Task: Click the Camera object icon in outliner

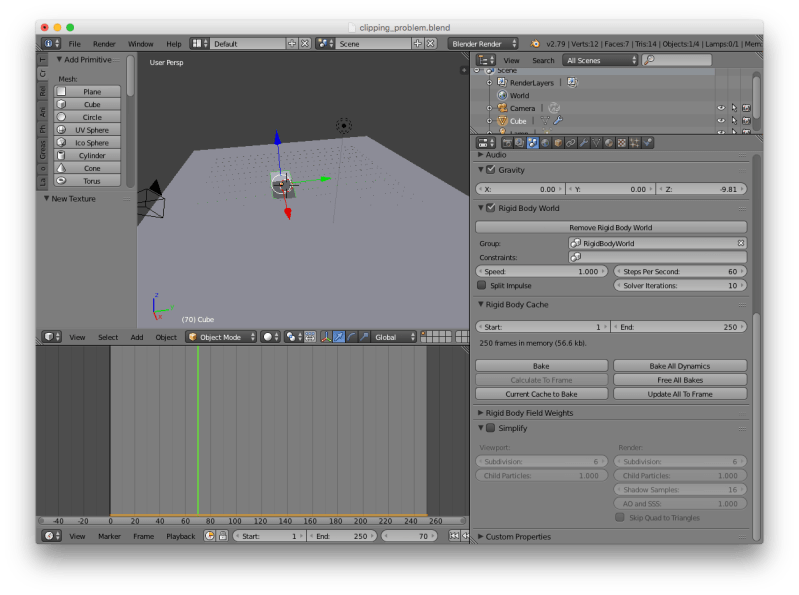Action: (x=503, y=108)
